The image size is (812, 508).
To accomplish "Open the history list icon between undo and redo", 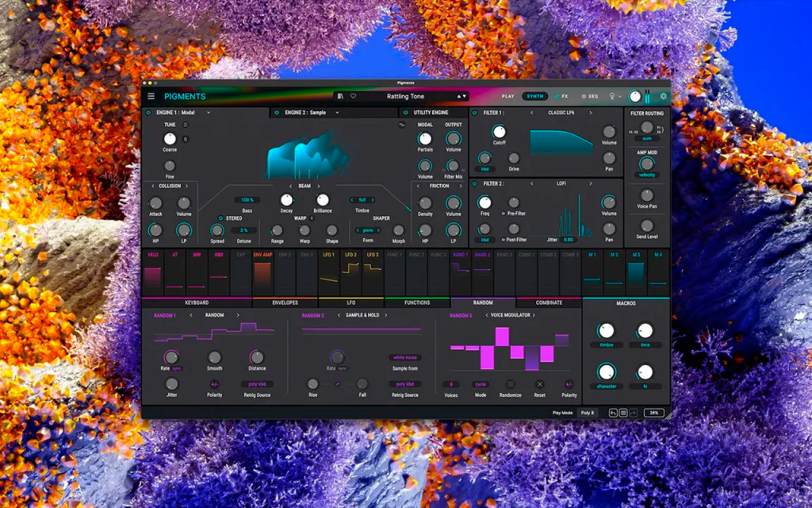I will point(623,413).
